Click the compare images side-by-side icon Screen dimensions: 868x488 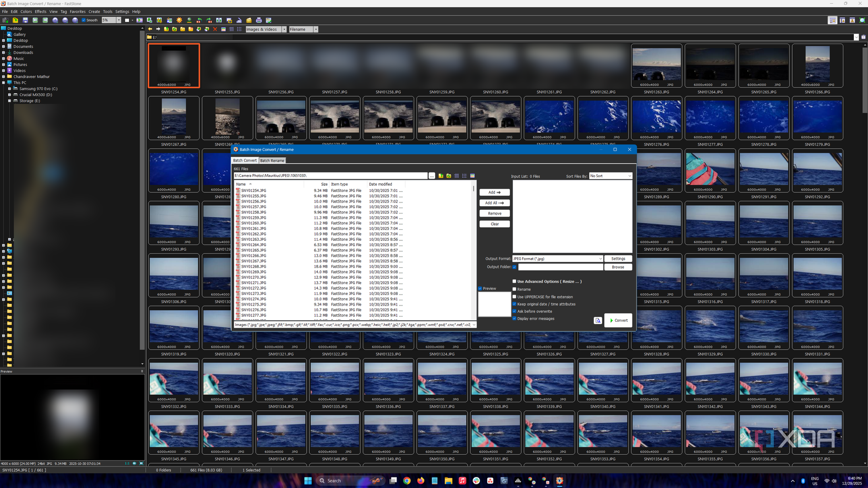(x=219, y=21)
